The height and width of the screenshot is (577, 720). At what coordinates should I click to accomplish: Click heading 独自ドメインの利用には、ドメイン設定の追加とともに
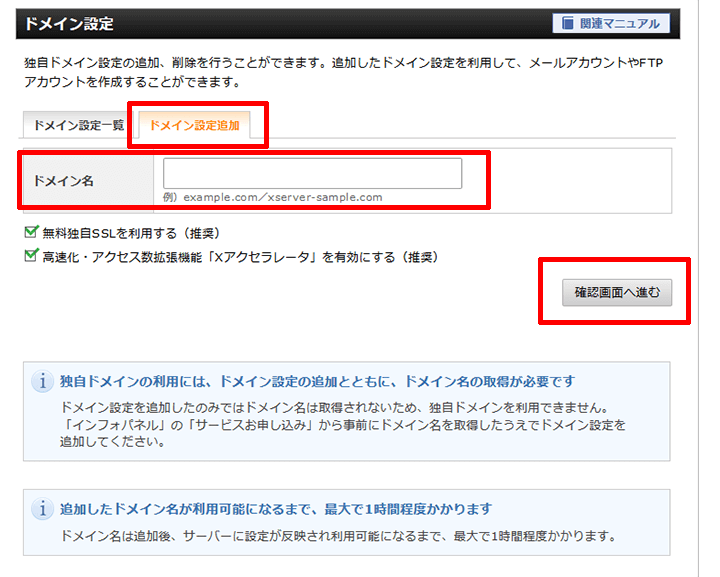click(x=317, y=381)
